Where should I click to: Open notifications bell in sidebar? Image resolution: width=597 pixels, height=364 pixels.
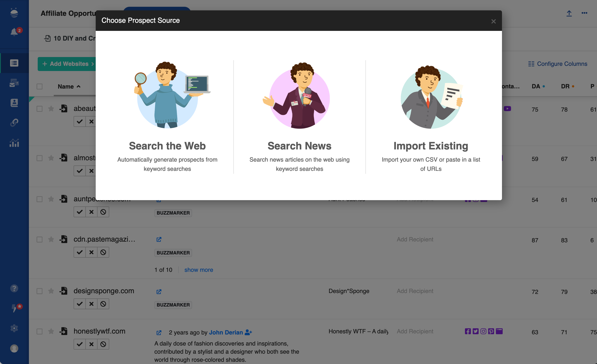coord(14,32)
